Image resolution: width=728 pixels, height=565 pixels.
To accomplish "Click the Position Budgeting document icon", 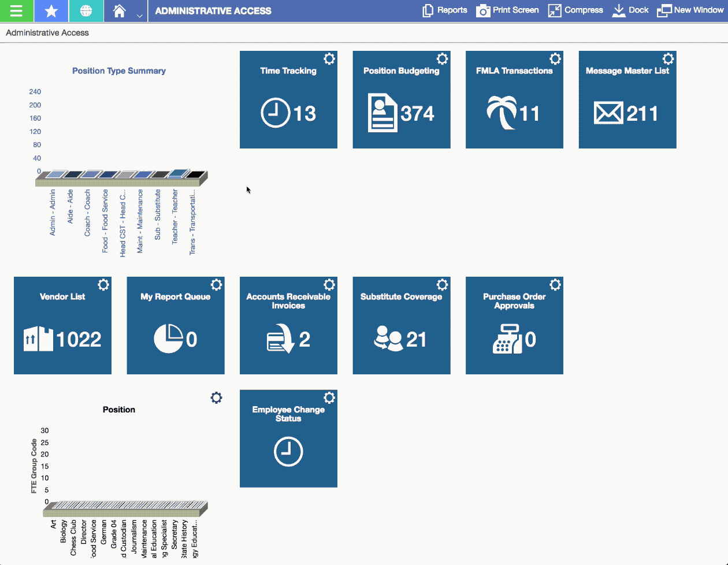I will pyautogui.click(x=382, y=113).
